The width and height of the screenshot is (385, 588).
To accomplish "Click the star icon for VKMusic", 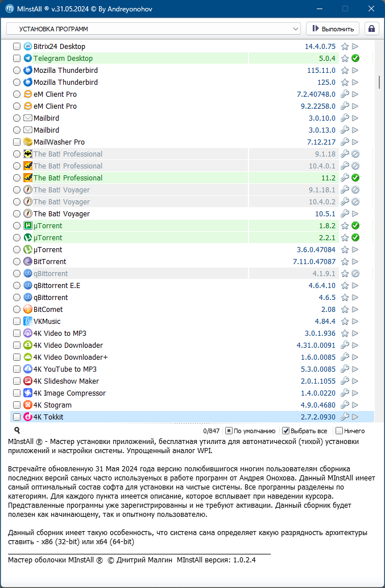I will coord(345,322).
